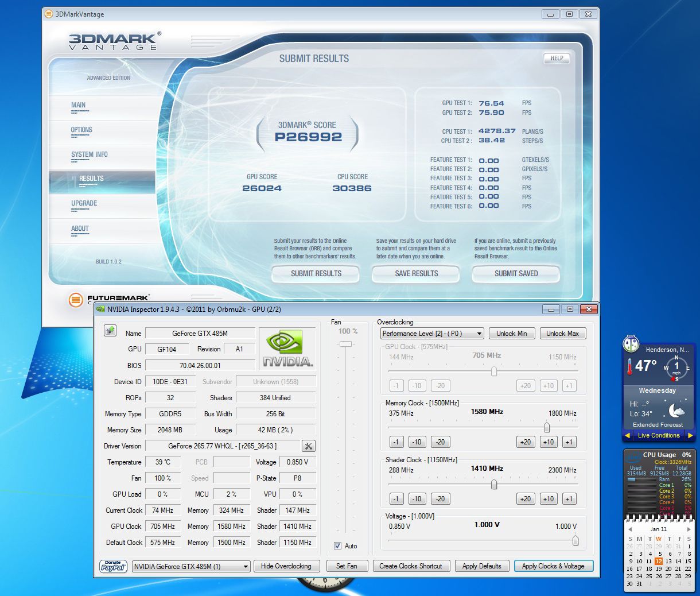Click Shader Clock -10 button
Image resolution: width=700 pixels, height=596 pixels.
(x=417, y=499)
